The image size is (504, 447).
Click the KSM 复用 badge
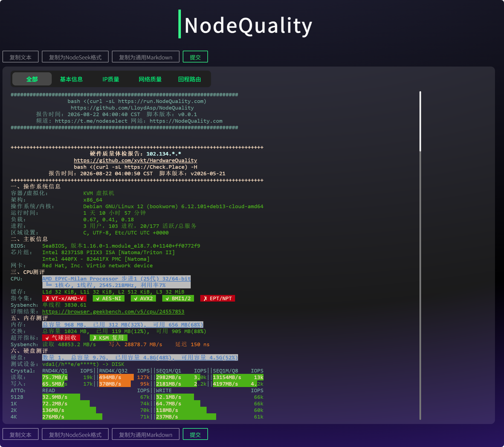[109, 338]
